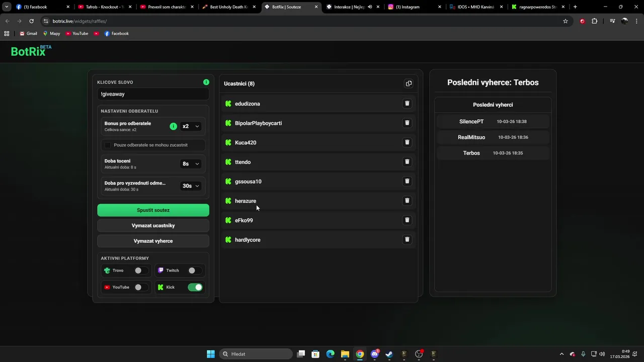This screenshot has width=644, height=362.
Task: Switch to the Preveril som charakte tab
Action: (167, 7)
